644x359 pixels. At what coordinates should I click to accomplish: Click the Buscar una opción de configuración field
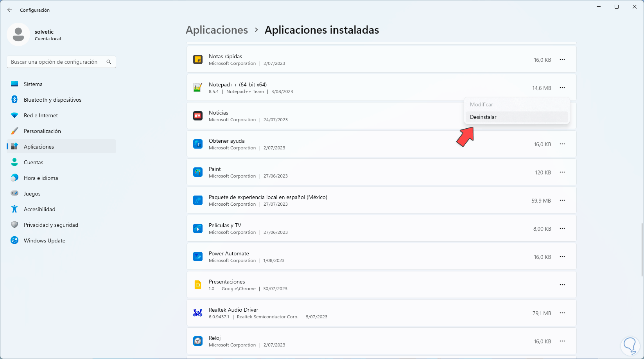click(61, 62)
